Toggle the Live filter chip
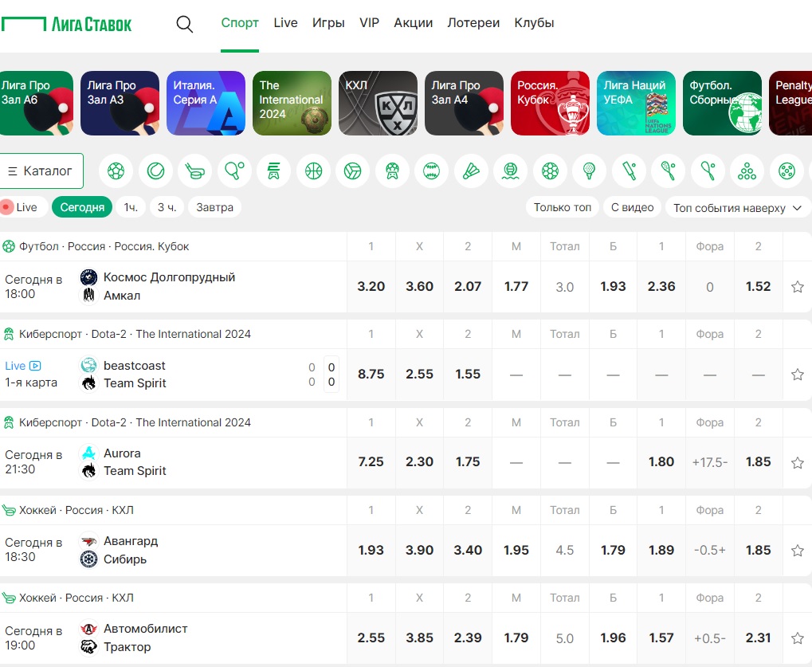Screen dimensions: 812x667 tap(24, 207)
